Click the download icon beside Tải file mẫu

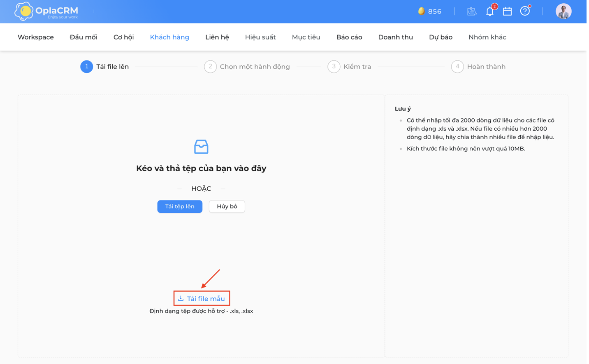pyautogui.click(x=181, y=298)
